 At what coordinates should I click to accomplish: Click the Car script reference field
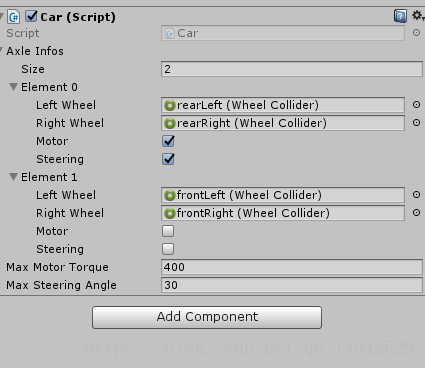(283, 33)
